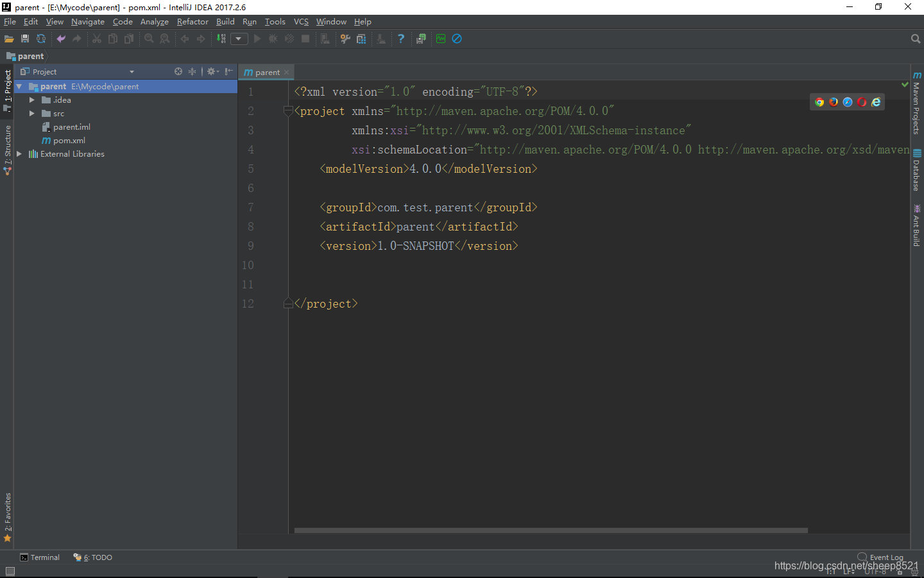924x578 pixels.
Task: Click the Copy toolbar icon
Action: (113, 39)
